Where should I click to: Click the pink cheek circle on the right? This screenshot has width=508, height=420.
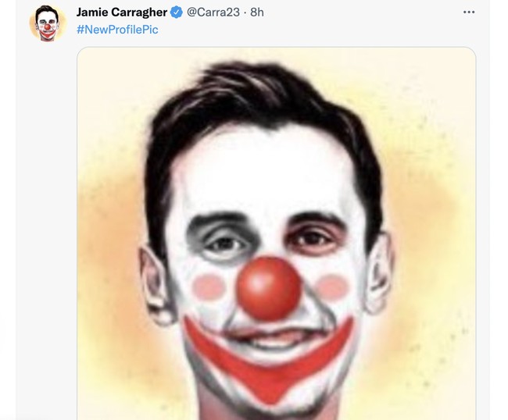pyautogui.click(x=333, y=287)
